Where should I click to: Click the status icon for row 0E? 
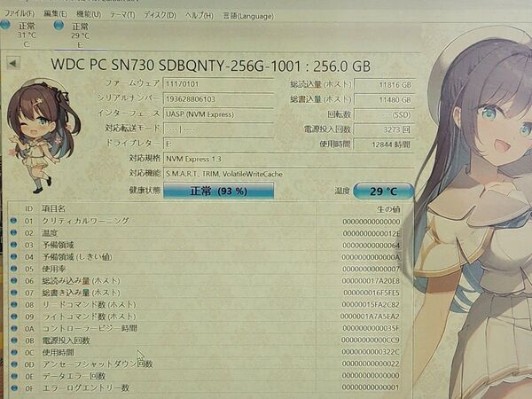pyautogui.click(x=13, y=376)
